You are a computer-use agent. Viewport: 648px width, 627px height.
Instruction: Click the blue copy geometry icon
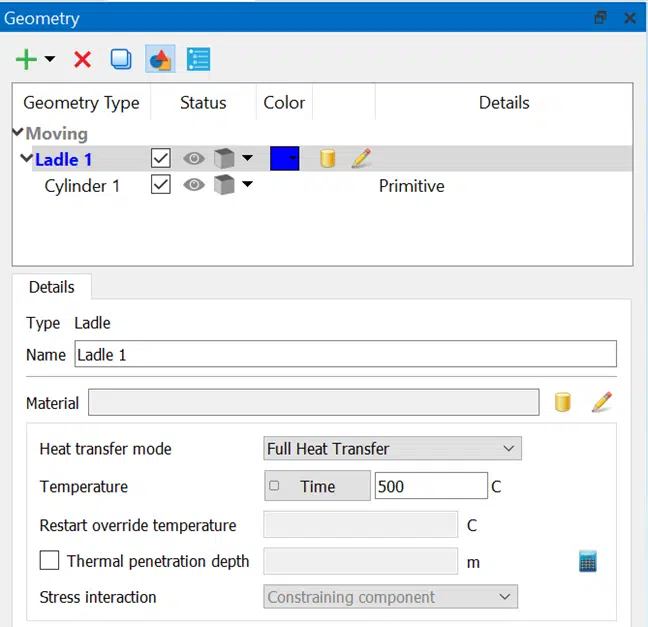pos(121,60)
